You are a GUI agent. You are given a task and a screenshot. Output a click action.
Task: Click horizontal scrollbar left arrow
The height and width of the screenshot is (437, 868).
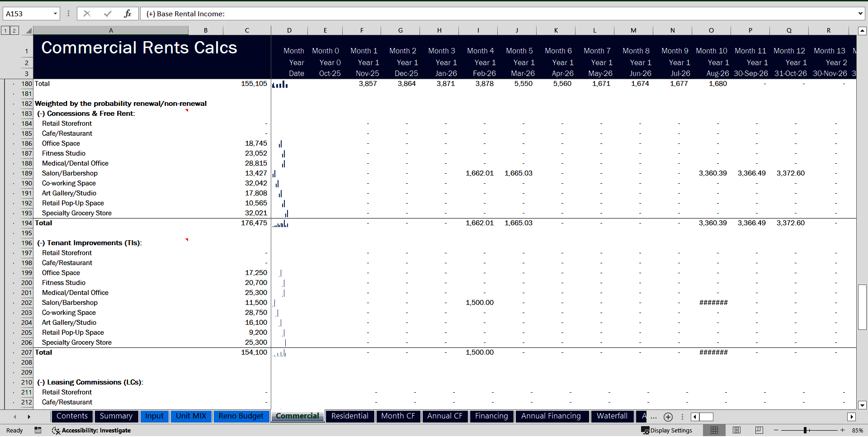coord(695,417)
